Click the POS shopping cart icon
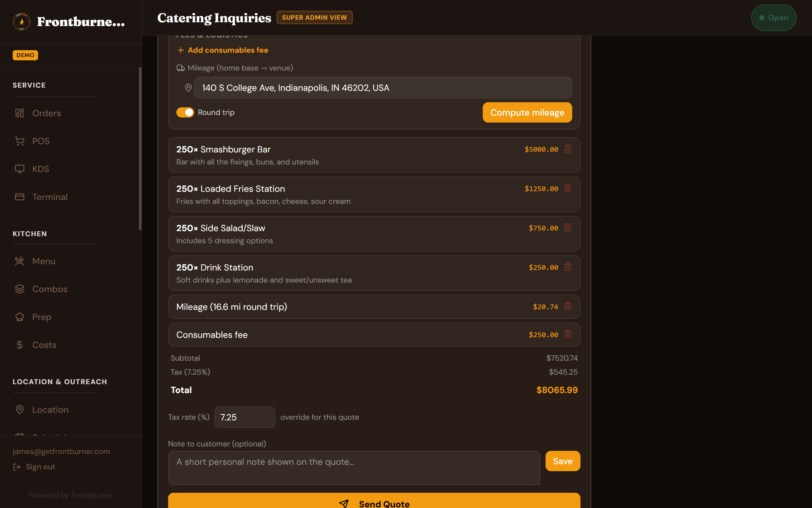This screenshot has height=508, width=812. [x=19, y=141]
